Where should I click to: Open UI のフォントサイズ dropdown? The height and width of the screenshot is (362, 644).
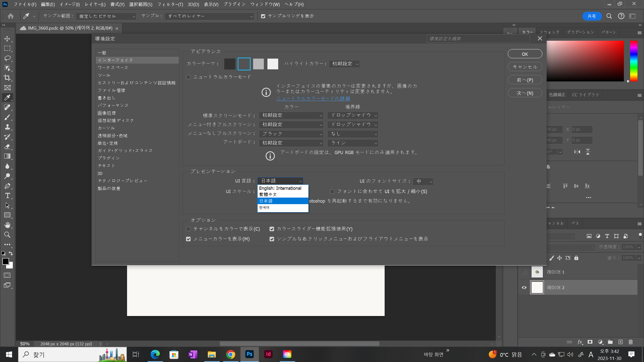tap(423, 182)
